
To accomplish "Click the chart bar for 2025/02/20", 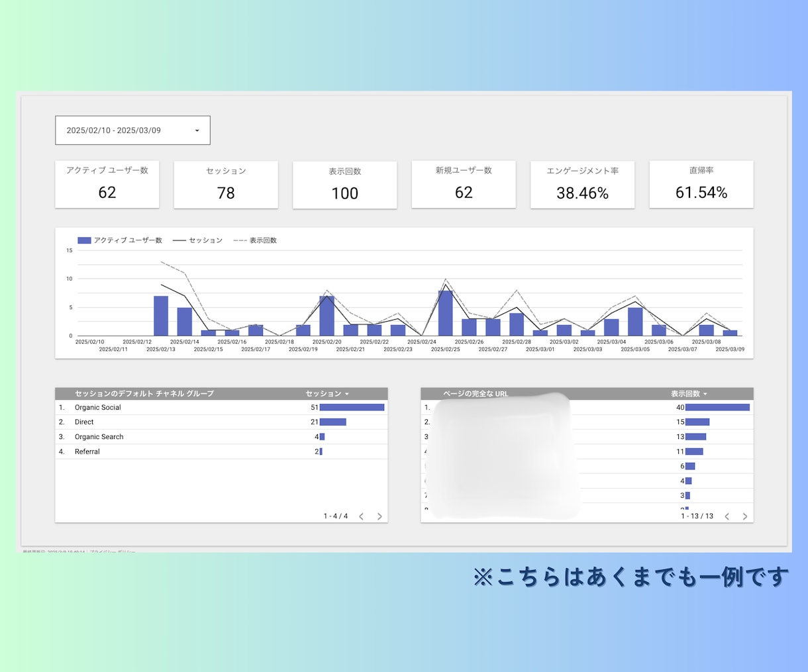I will pyautogui.click(x=327, y=316).
